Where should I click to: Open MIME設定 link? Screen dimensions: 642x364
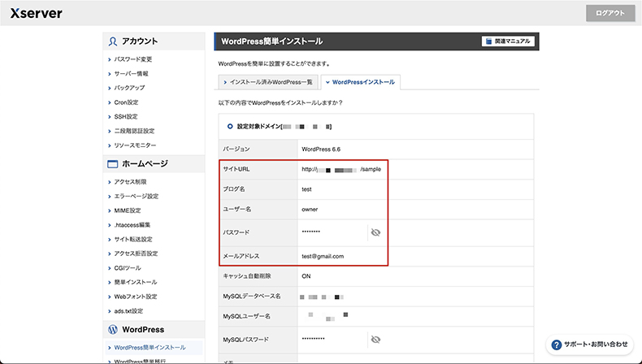click(x=128, y=210)
